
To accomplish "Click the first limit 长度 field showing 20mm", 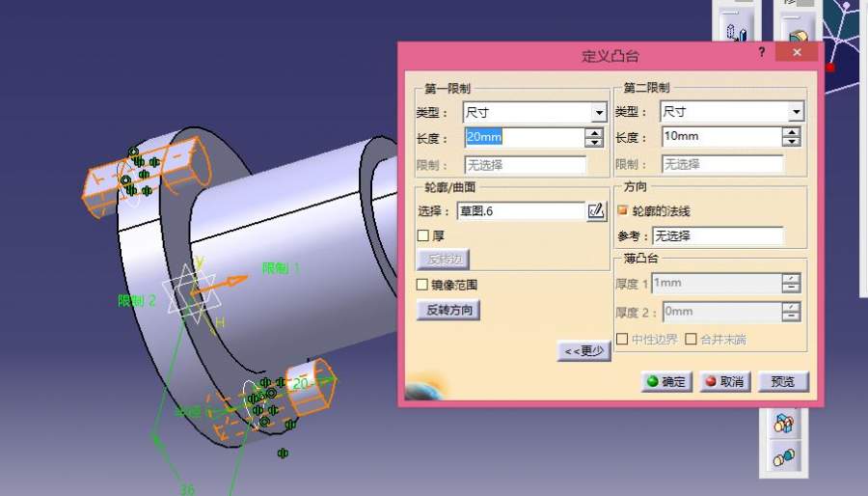I will click(525, 137).
